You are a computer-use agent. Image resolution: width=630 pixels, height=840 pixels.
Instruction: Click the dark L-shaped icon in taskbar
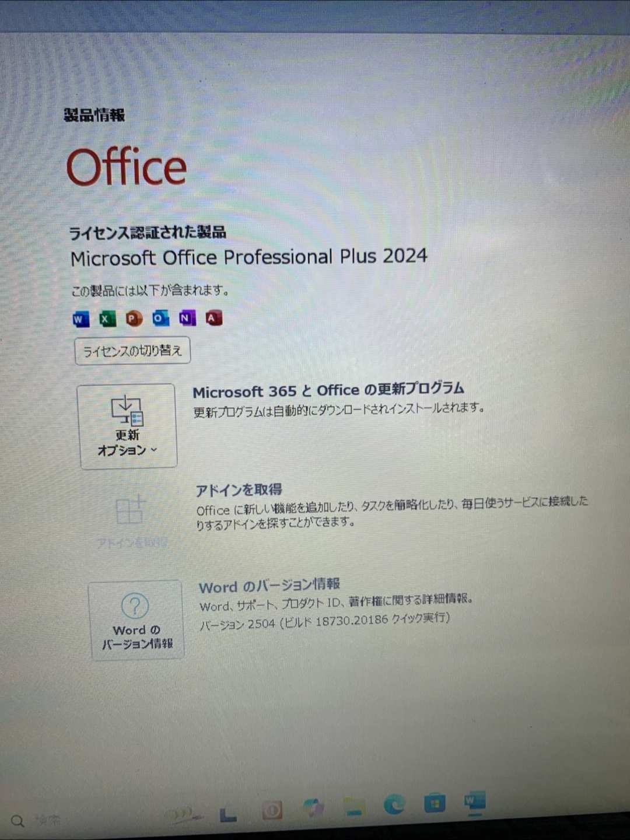pyautogui.click(x=228, y=814)
